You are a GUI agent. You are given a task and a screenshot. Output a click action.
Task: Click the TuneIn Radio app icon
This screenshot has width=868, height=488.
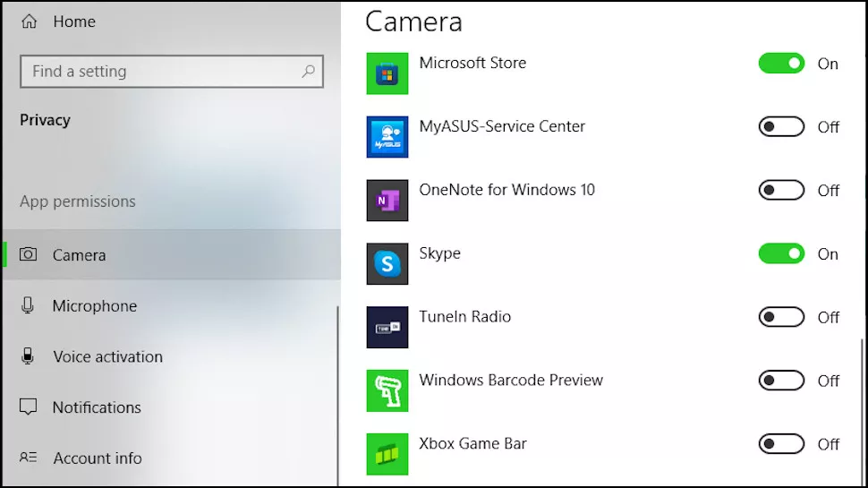tap(387, 328)
